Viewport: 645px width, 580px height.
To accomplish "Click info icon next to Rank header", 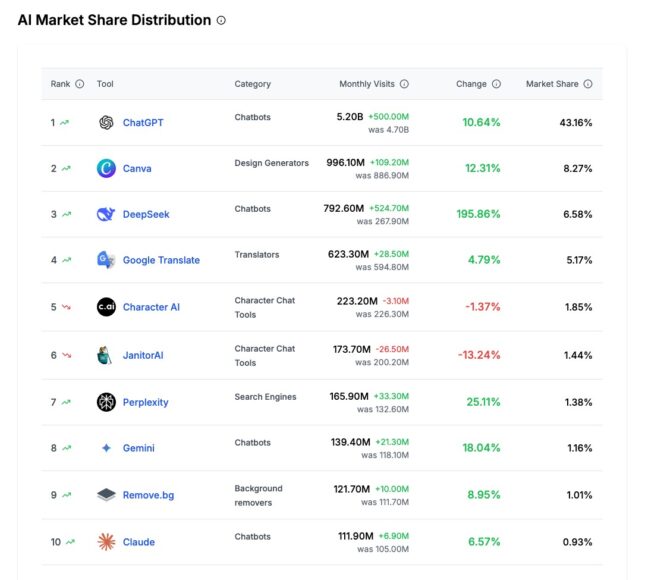I will click(80, 84).
